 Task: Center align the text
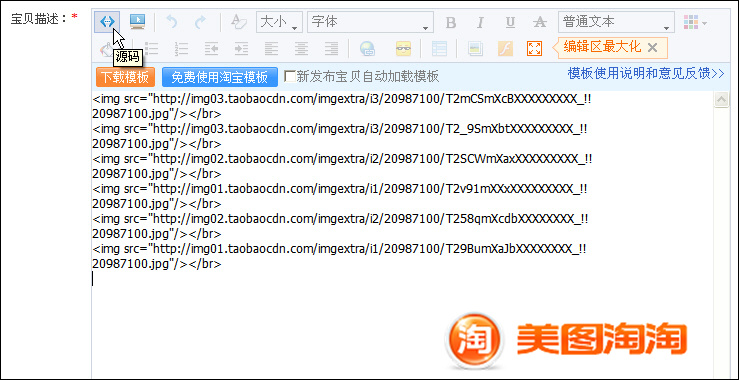click(302, 49)
